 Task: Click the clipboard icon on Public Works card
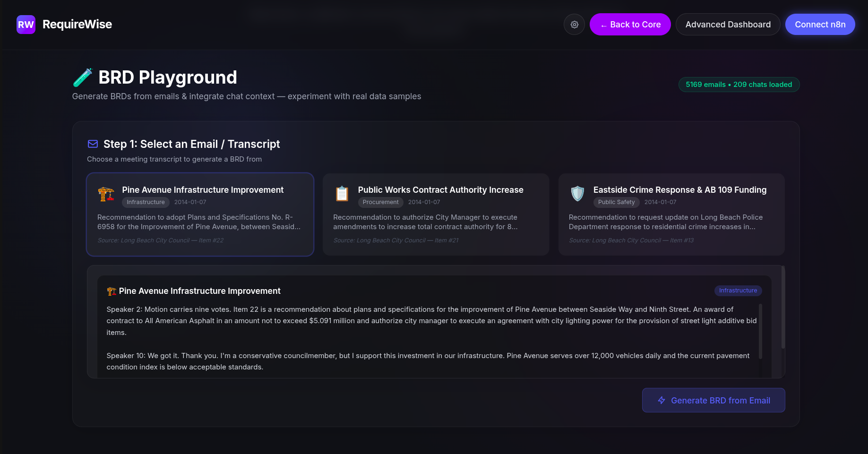tap(342, 194)
